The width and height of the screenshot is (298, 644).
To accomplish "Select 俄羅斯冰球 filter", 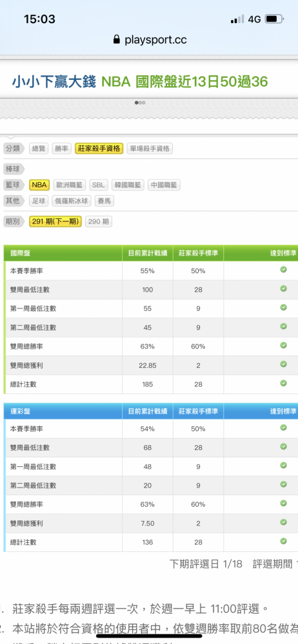I will (x=72, y=201).
